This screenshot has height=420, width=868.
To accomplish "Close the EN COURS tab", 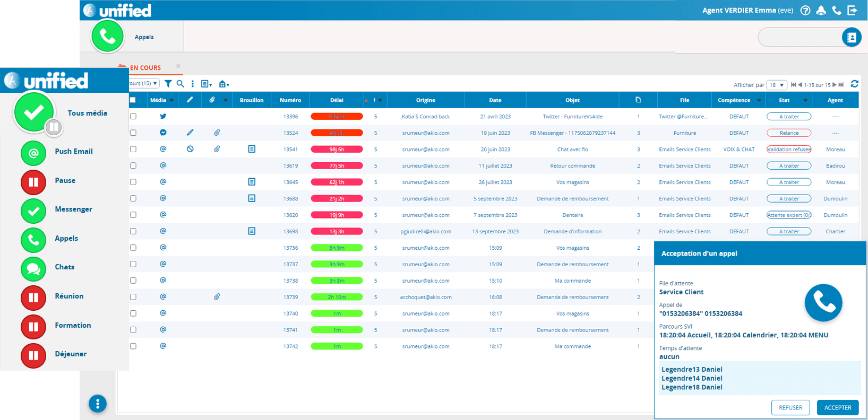I will pyautogui.click(x=178, y=66).
